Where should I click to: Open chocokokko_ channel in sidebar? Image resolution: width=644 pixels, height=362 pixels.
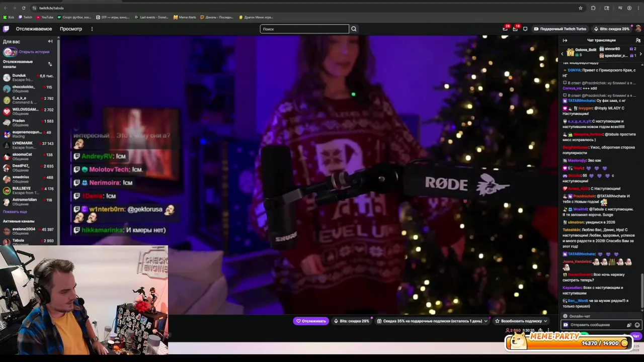(x=29, y=88)
